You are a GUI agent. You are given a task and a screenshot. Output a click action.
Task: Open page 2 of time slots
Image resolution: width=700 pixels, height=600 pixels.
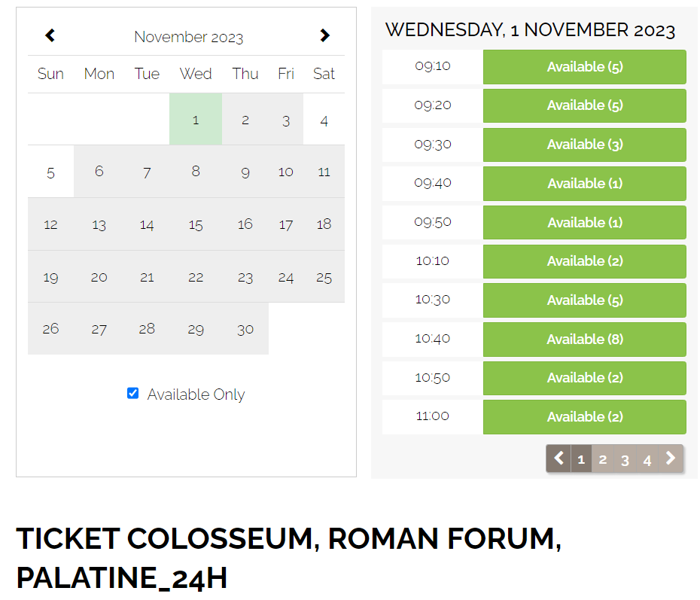coord(603,458)
